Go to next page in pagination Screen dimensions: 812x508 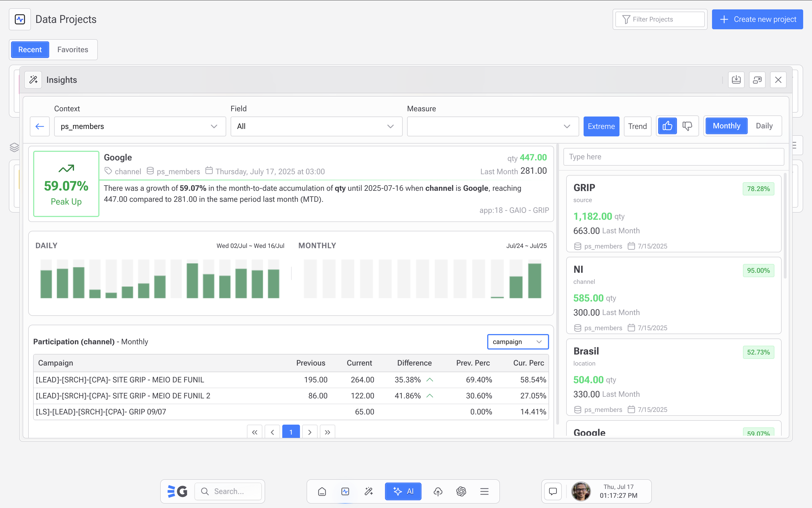pyautogui.click(x=310, y=432)
